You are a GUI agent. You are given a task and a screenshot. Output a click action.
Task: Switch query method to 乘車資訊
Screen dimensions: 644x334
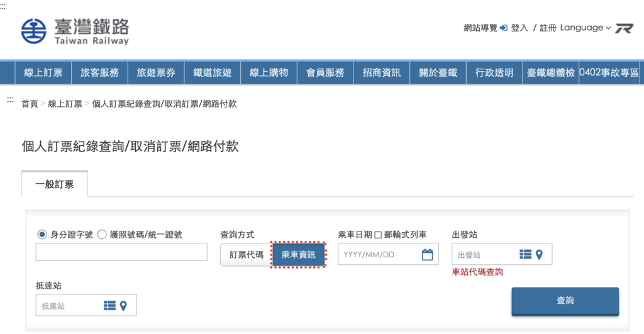[x=298, y=255]
